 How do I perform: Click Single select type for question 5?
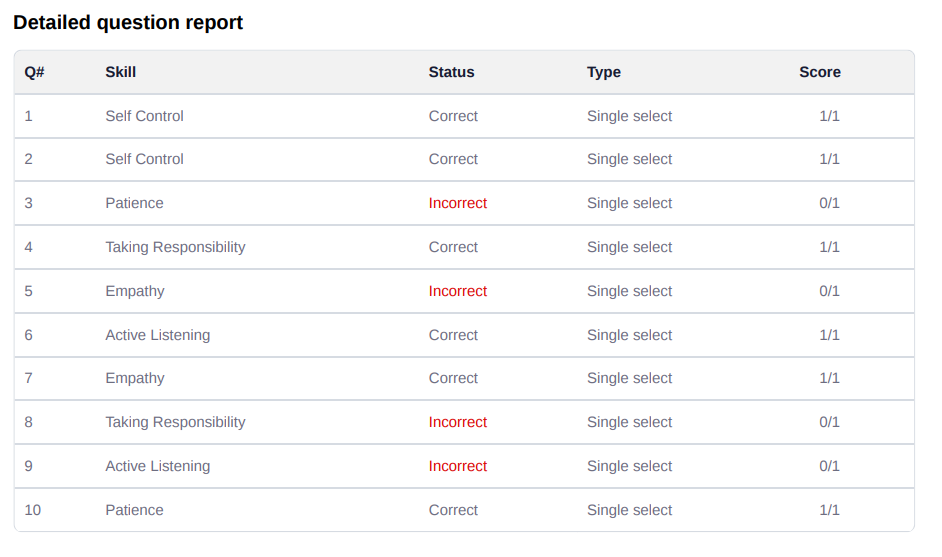[x=629, y=291]
